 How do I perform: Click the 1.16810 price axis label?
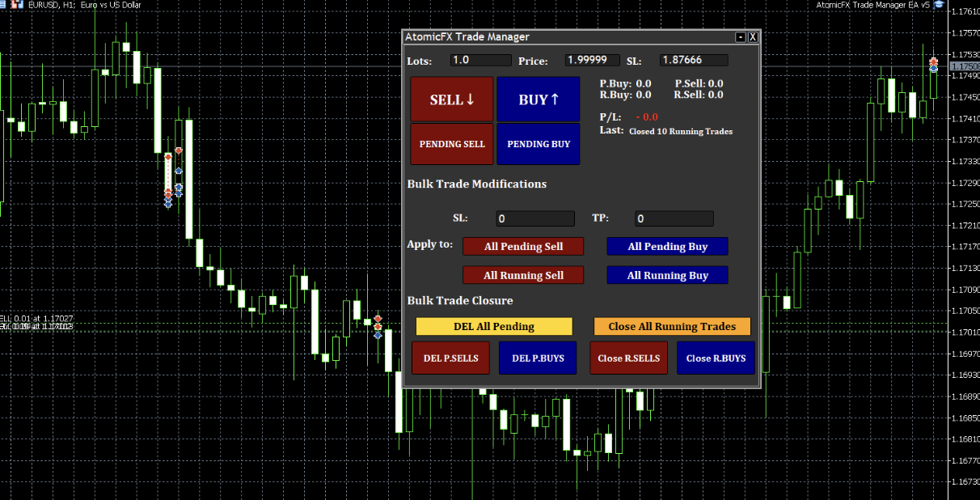coord(965,439)
